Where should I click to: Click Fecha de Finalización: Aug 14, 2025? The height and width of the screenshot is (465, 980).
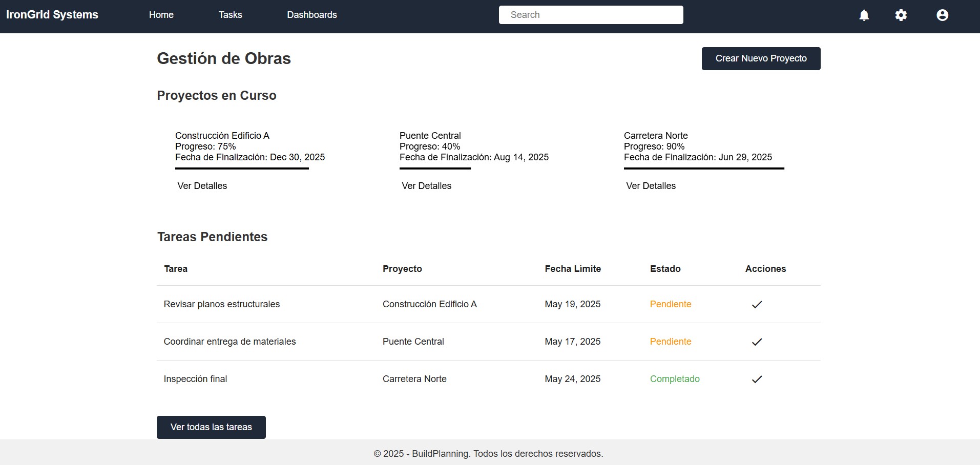click(x=474, y=157)
